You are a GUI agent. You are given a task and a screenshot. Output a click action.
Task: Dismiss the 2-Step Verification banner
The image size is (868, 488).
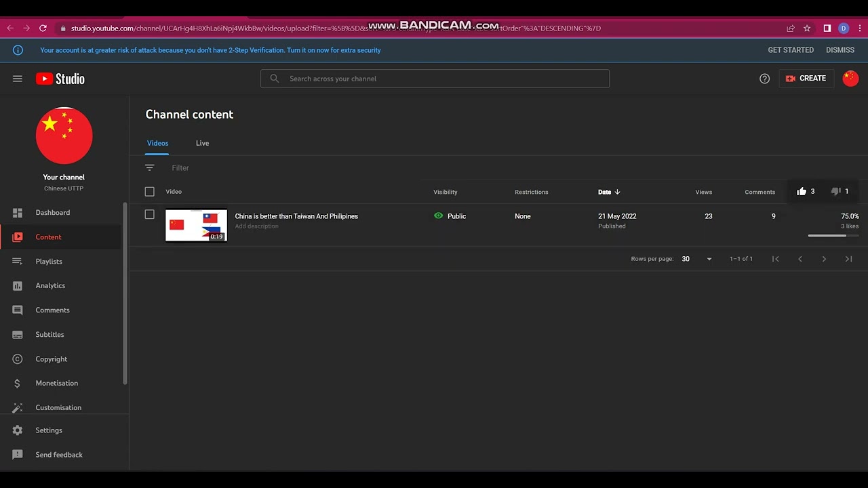(x=840, y=50)
